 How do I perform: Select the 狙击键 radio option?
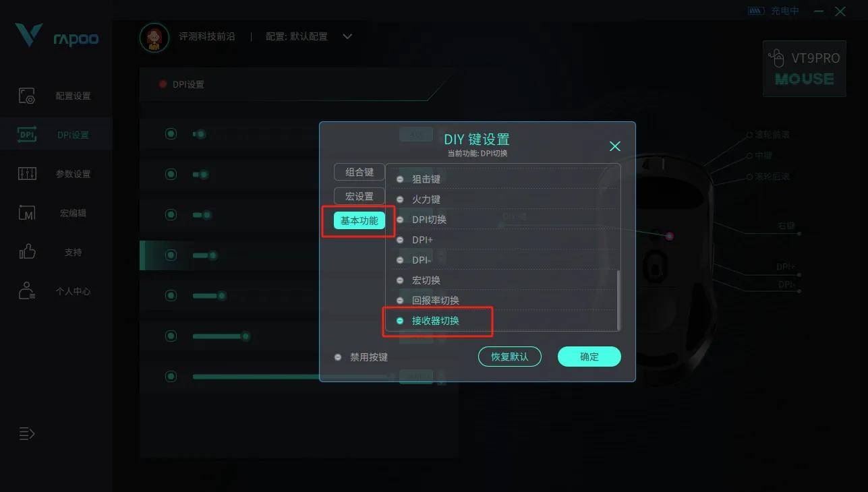point(400,179)
